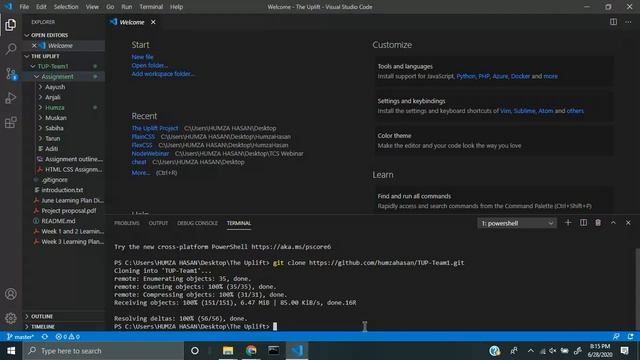Click the New file link
Image resolution: width=640 pixels, height=360 pixels.
tap(142, 57)
